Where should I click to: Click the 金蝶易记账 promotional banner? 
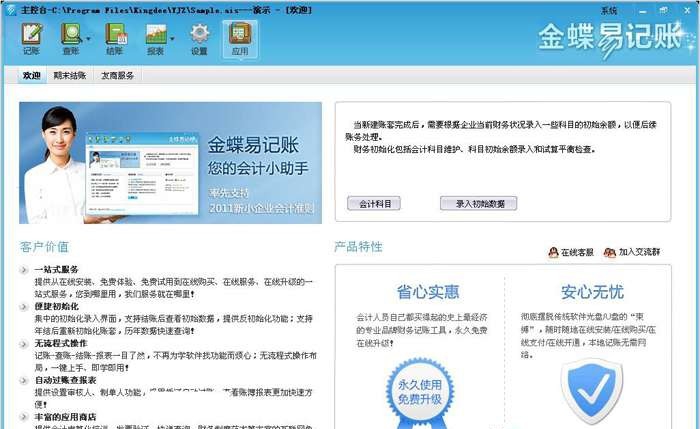[x=170, y=163]
